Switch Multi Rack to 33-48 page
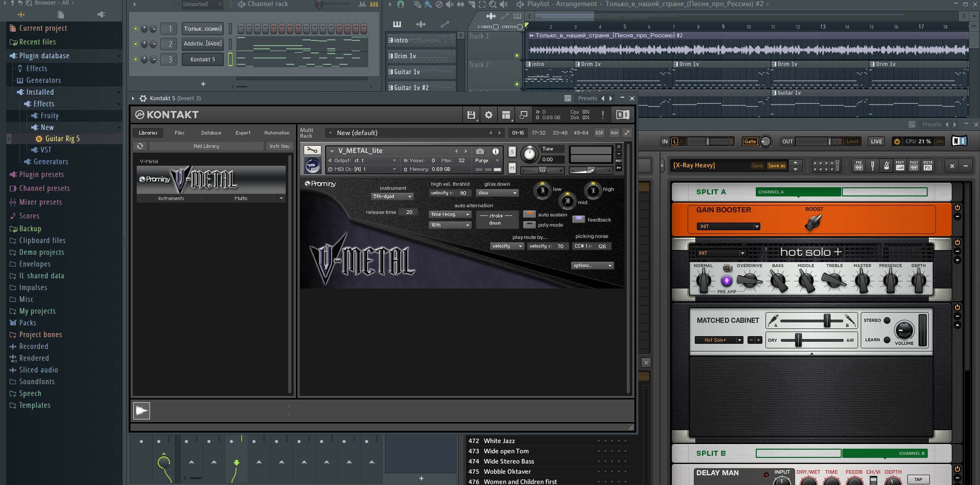Viewport: 980px width, 485px height. point(560,133)
